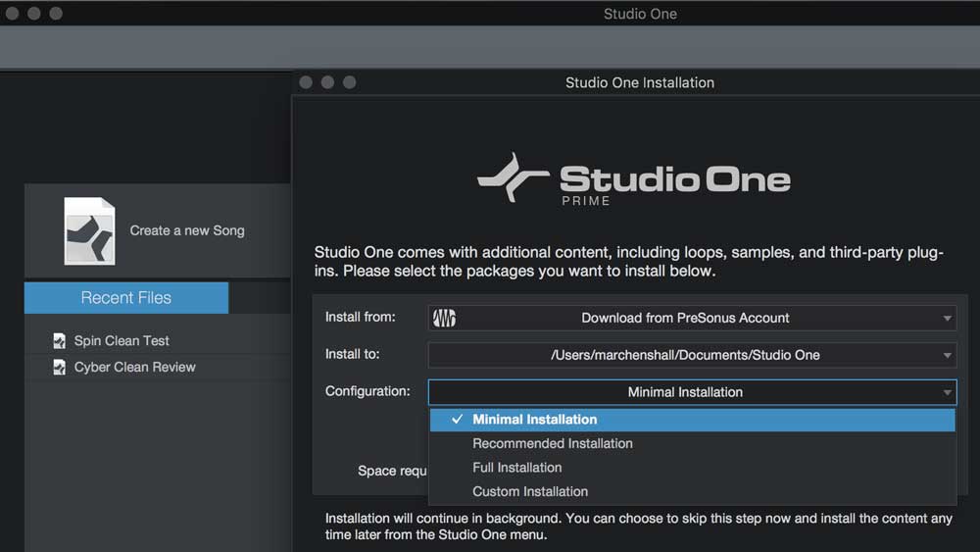Expand the Install from dropdown arrow
This screenshot has height=552, width=980.
tap(947, 319)
